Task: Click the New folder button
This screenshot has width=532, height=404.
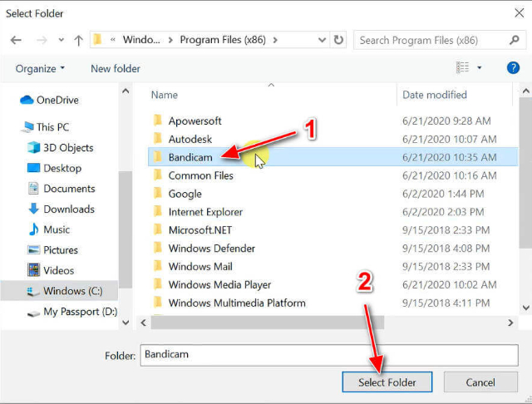Action: [x=116, y=68]
